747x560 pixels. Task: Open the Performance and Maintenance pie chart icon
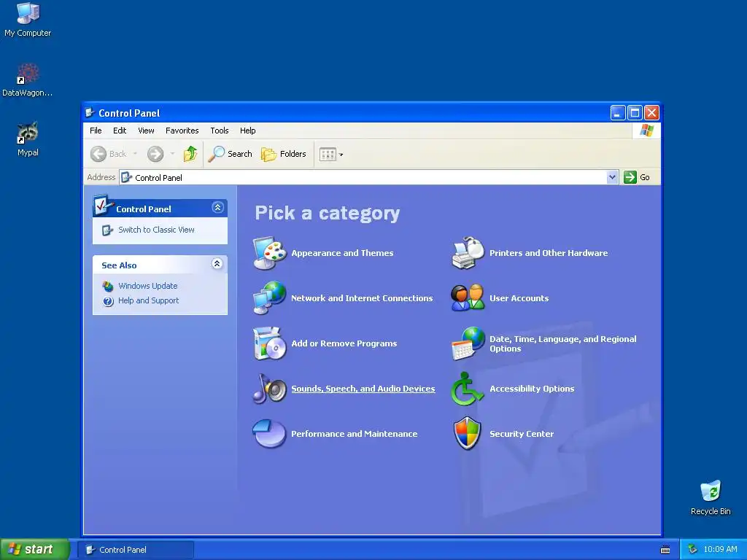point(269,433)
